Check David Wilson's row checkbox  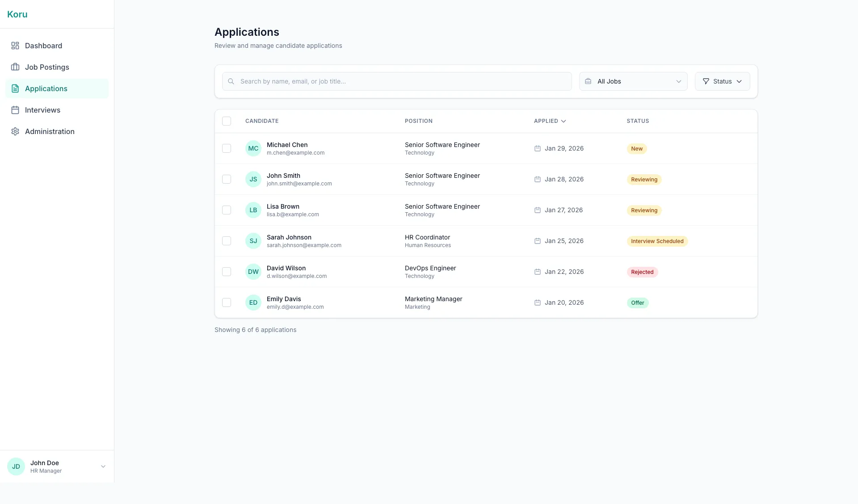tap(227, 272)
